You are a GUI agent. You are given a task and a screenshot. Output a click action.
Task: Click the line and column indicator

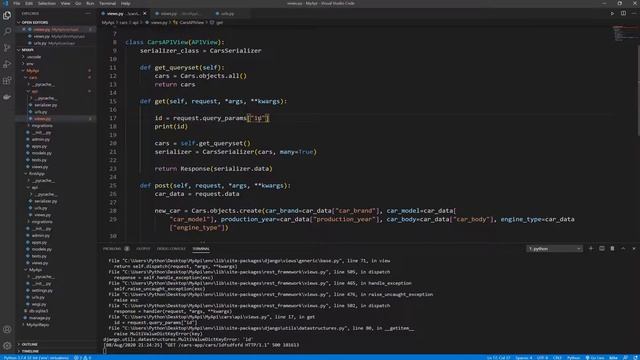(x=498, y=358)
